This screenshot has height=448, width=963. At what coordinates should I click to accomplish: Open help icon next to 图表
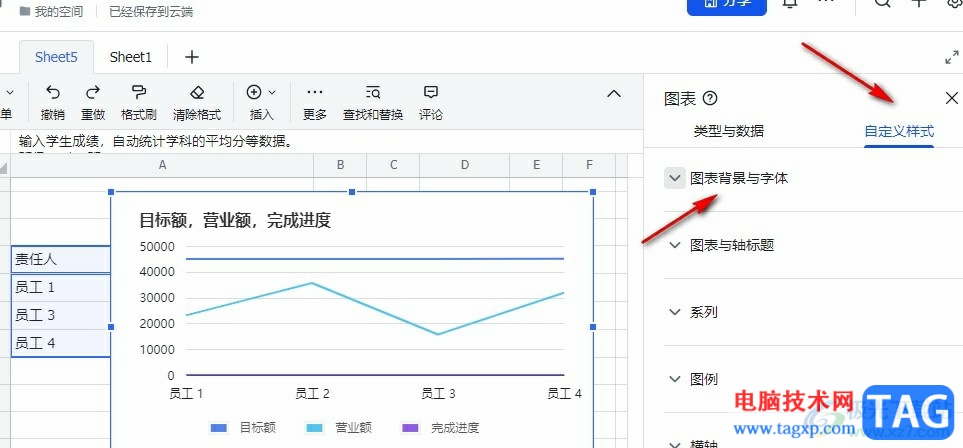(710, 98)
